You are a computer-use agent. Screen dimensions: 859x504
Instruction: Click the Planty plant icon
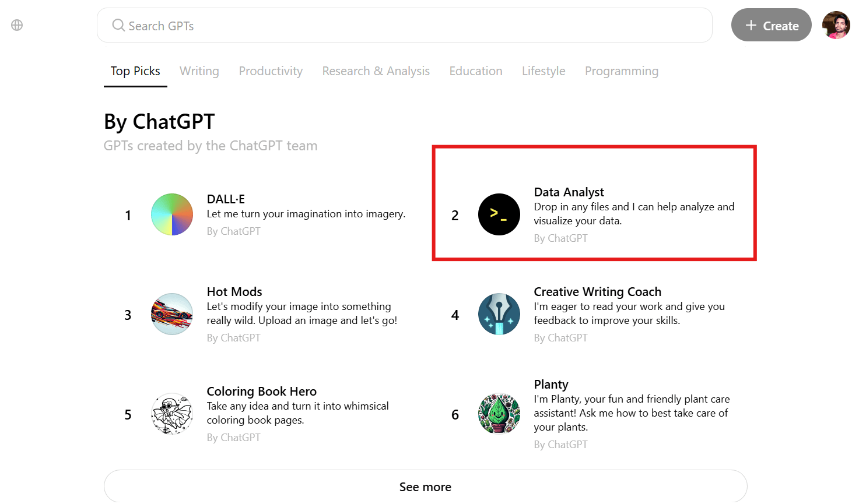point(499,414)
